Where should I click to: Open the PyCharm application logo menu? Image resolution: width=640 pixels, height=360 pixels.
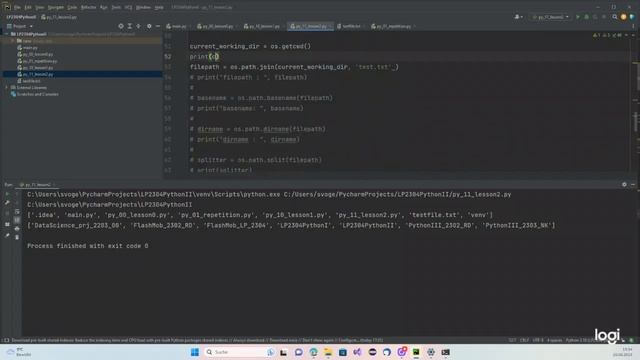tap(7, 7)
